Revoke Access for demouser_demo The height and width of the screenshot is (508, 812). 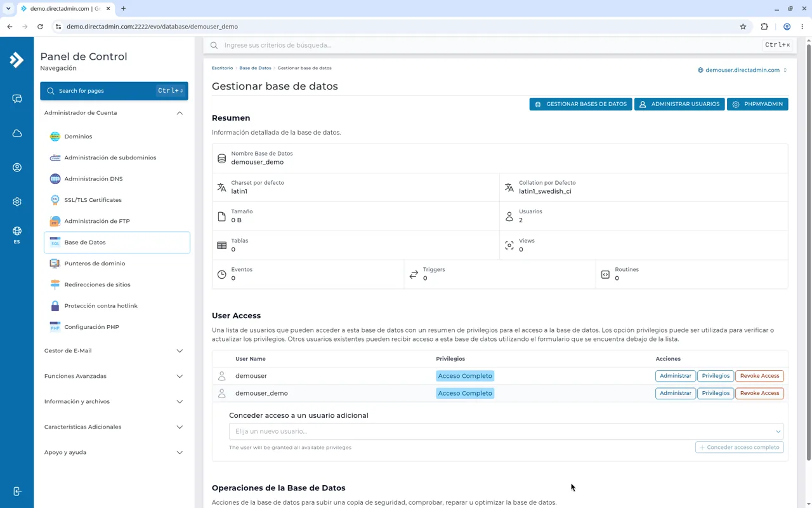pyautogui.click(x=759, y=393)
